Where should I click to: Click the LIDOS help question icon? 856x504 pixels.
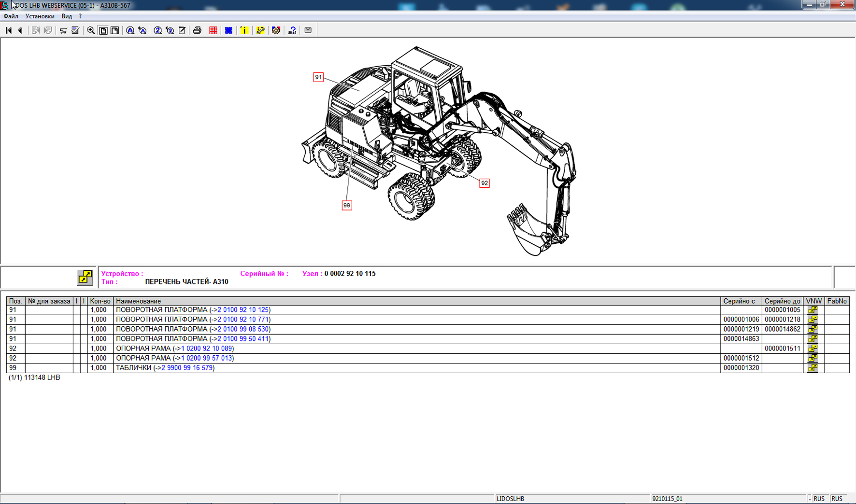(x=292, y=30)
